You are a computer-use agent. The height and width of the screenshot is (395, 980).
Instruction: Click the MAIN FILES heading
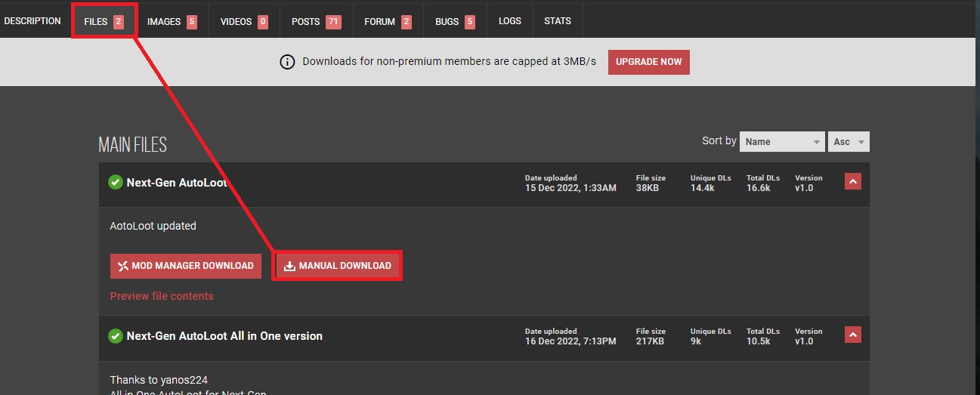pos(132,145)
